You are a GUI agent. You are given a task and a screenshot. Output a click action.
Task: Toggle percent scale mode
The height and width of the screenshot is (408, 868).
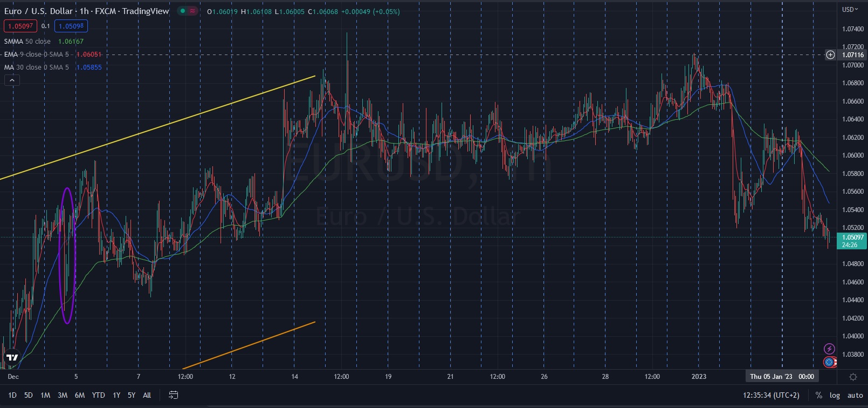(x=819, y=395)
